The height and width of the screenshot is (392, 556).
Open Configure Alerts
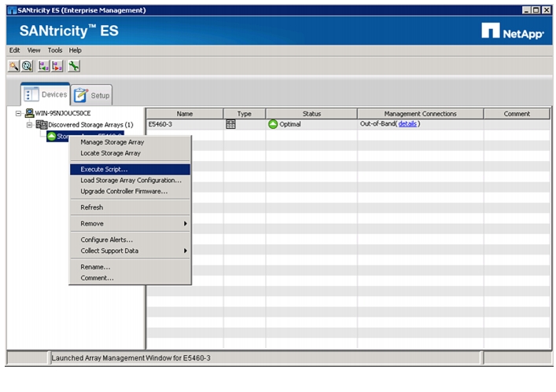130,240
